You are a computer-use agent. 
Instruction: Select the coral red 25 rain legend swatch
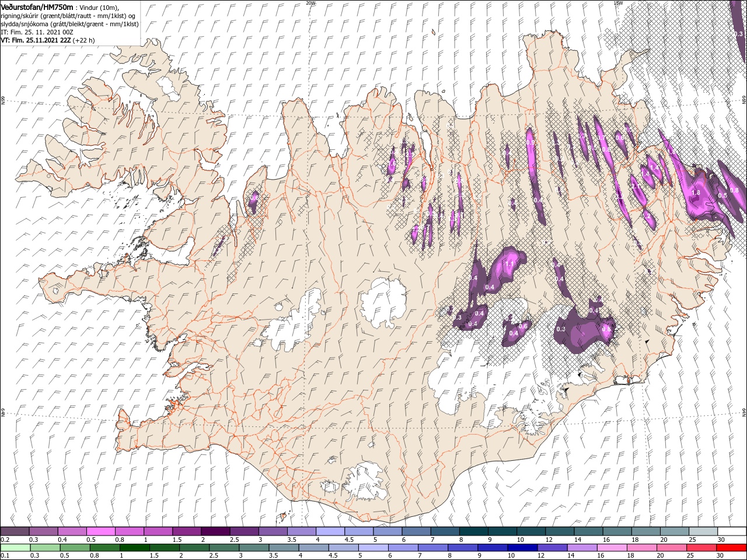point(701,547)
